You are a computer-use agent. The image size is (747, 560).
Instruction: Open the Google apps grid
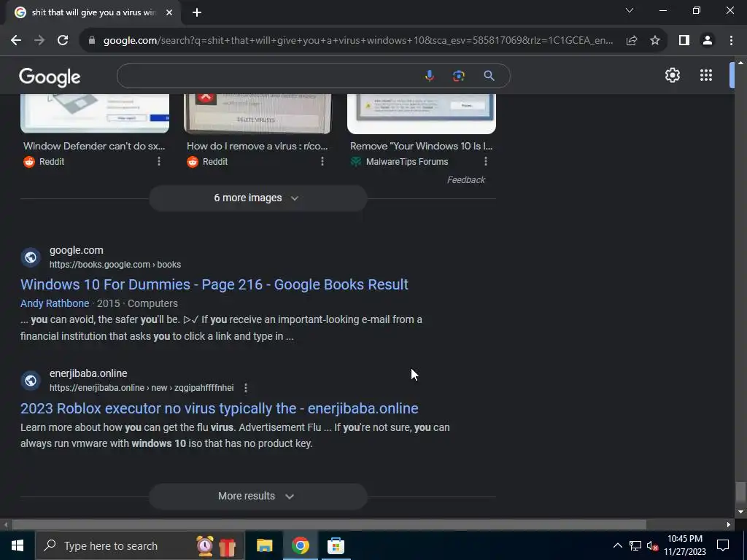706,75
